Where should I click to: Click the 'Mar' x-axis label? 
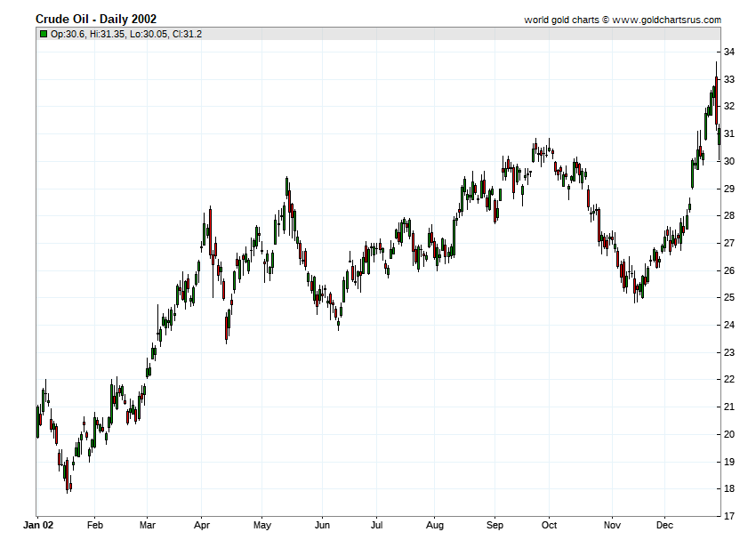[147, 525]
